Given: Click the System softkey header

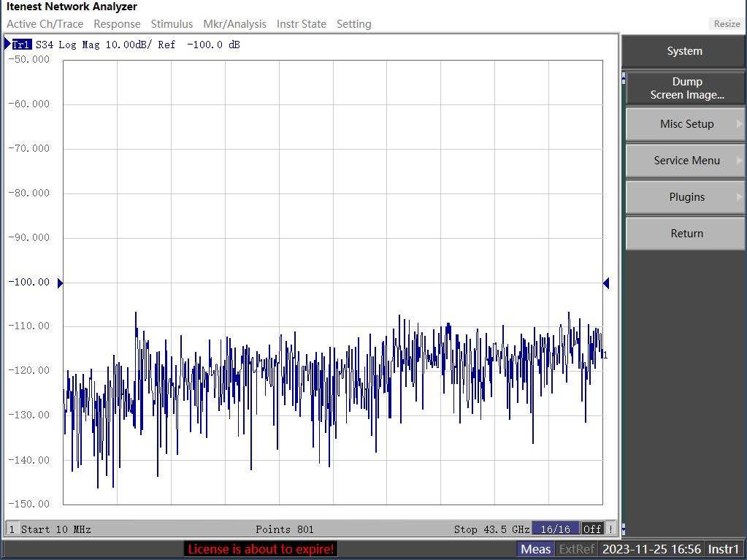Looking at the screenshot, I should (684, 51).
